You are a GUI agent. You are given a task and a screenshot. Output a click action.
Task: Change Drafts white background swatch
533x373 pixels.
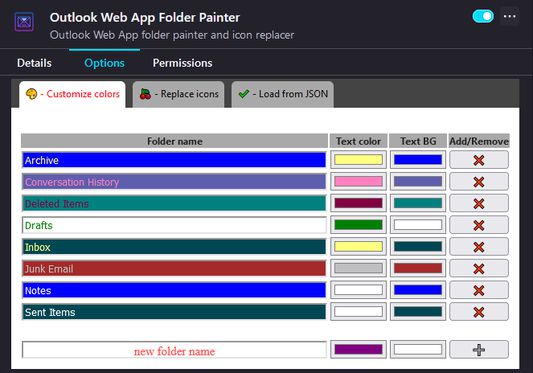418,225
